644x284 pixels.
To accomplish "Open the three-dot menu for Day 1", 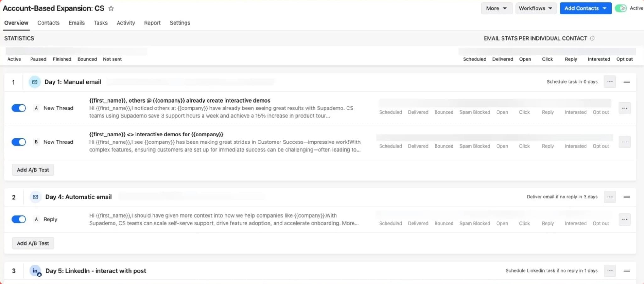I will [610, 81].
